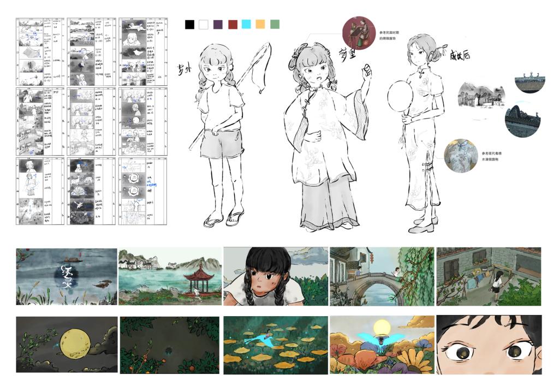Click the close-up eyes thumbnail
Image resolution: width=559 pixels, height=392 pixels.
(x=489, y=345)
